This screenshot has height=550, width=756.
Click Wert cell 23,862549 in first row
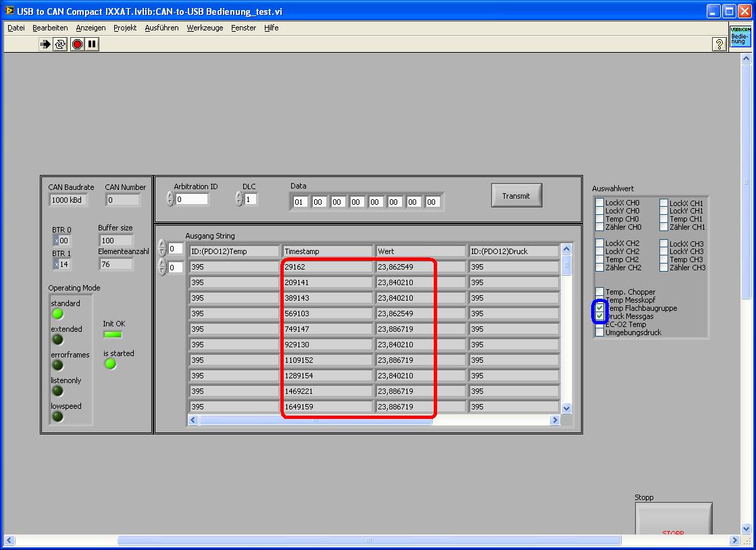coord(420,267)
